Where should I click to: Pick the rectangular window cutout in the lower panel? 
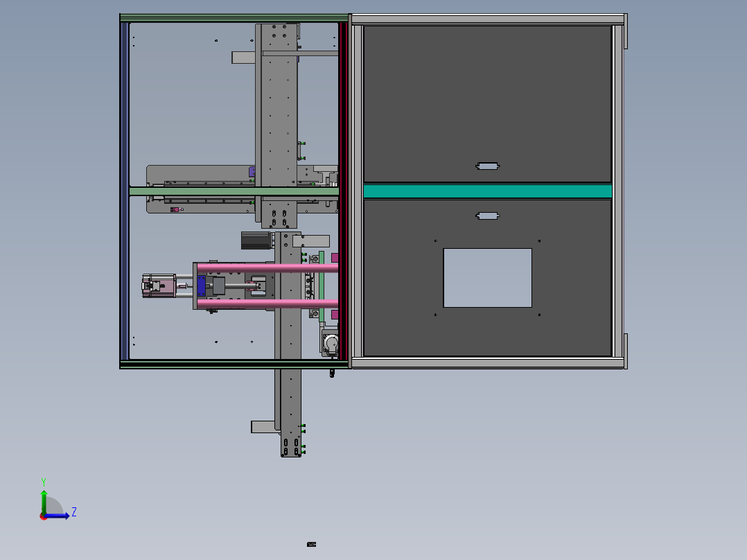pos(487,277)
